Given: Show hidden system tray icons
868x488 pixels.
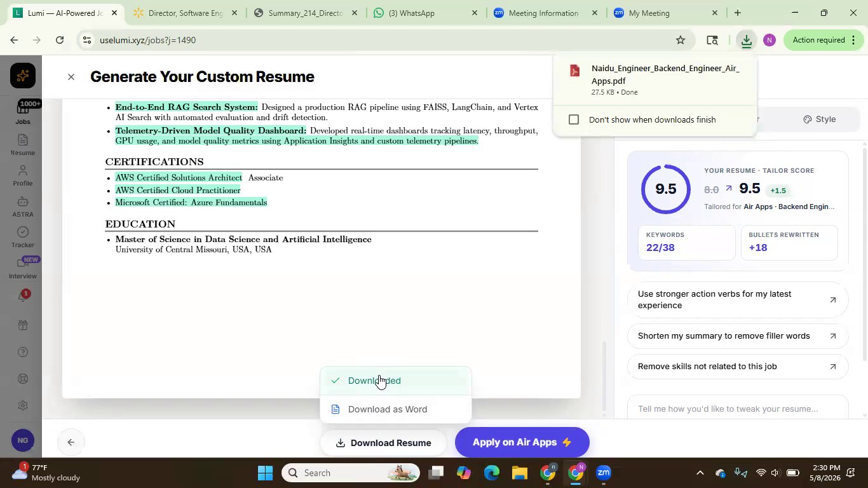Looking at the screenshot, I should click(x=700, y=473).
